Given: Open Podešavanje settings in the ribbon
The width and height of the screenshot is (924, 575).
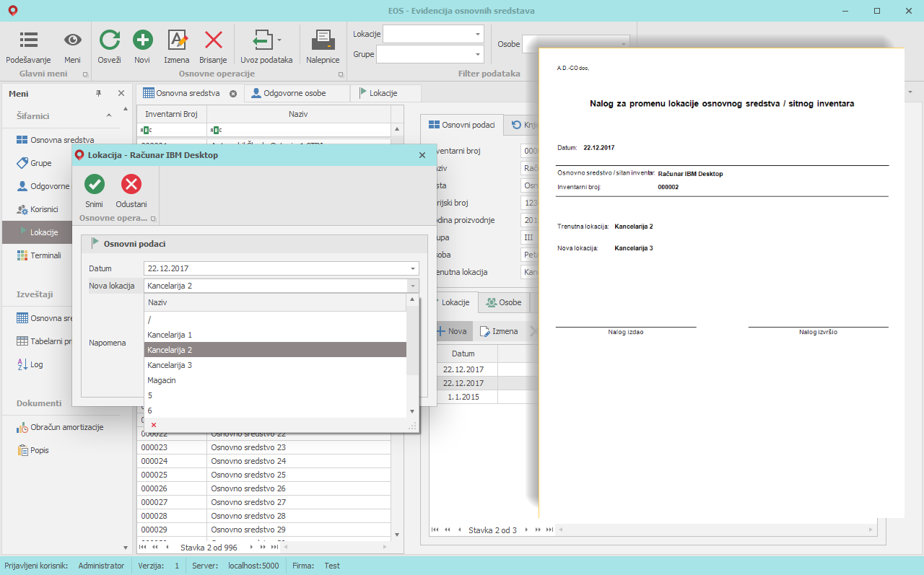Looking at the screenshot, I should coord(29,48).
